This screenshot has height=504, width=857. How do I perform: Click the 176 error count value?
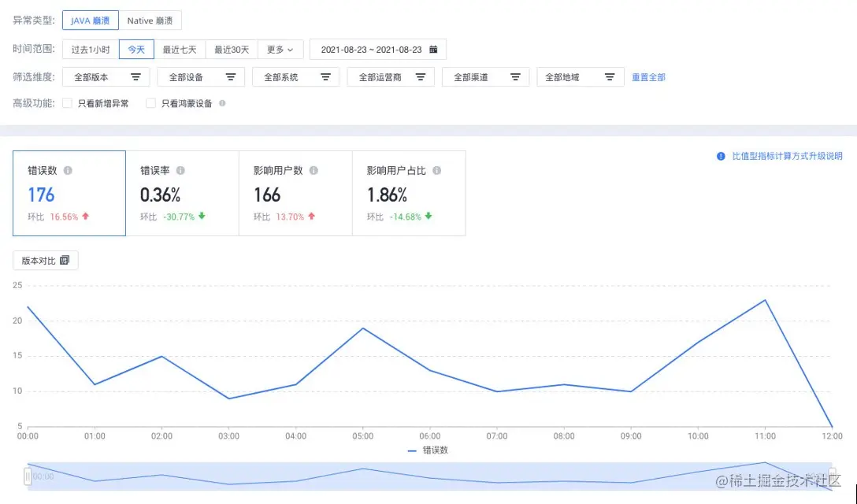point(41,195)
